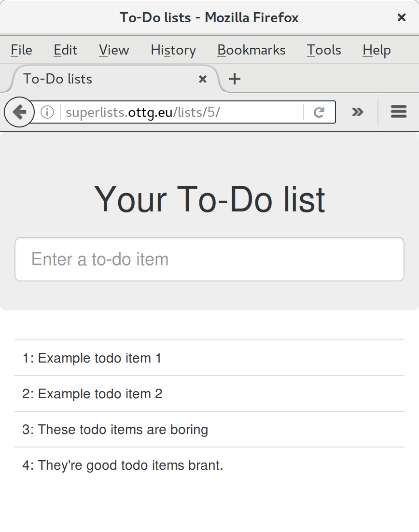Click the overflow chevron next to address bar

[x=358, y=112]
